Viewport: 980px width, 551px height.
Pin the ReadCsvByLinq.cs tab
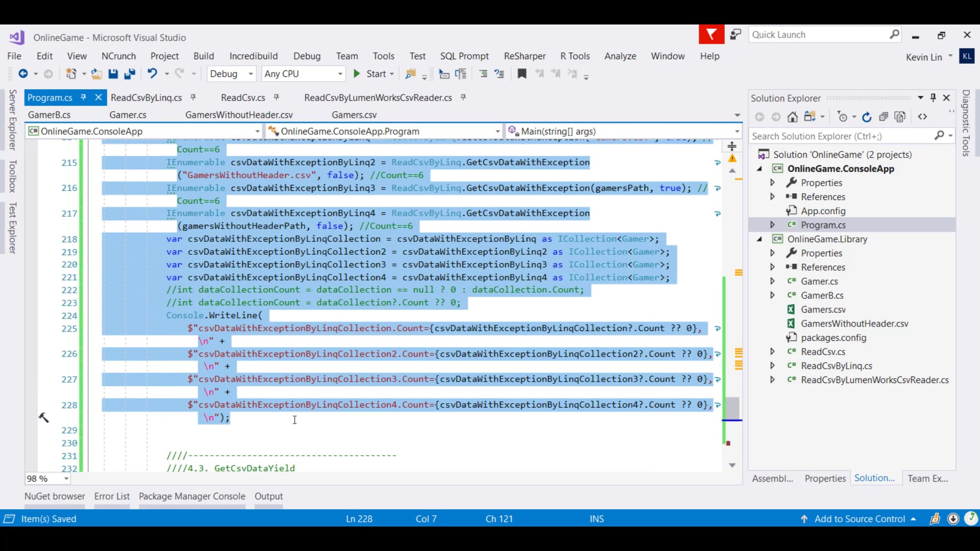[193, 97]
